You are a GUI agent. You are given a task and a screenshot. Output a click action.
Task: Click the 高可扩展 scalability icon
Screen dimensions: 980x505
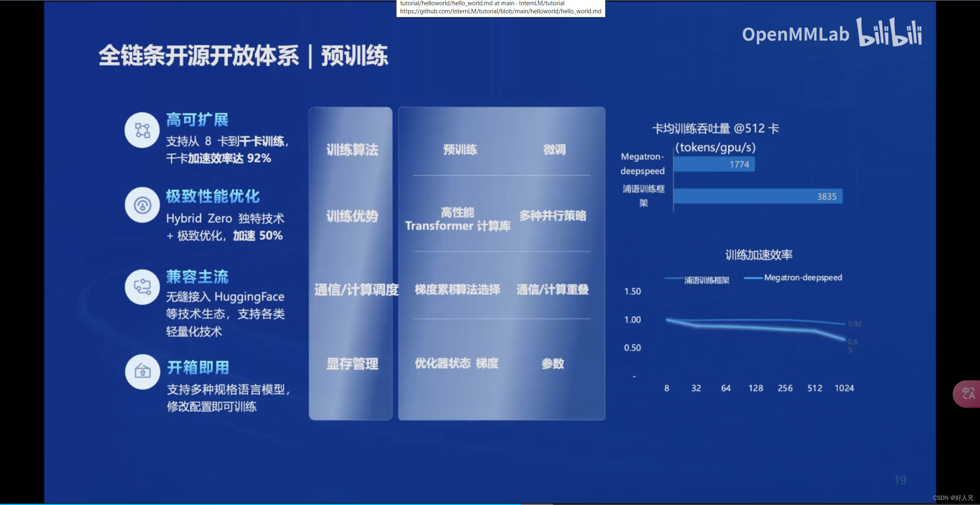[142, 130]
